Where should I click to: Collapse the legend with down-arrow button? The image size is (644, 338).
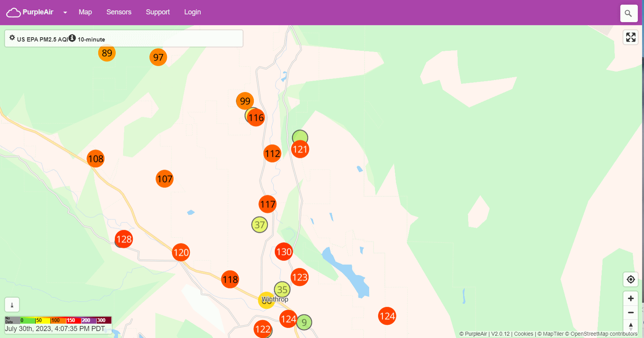tap(12, 305)
